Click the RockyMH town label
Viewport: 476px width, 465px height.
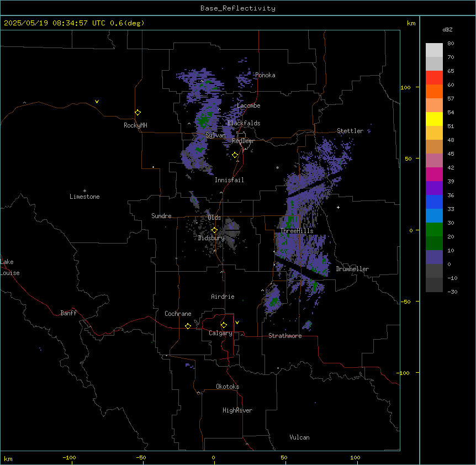click(x=135, y=125)
